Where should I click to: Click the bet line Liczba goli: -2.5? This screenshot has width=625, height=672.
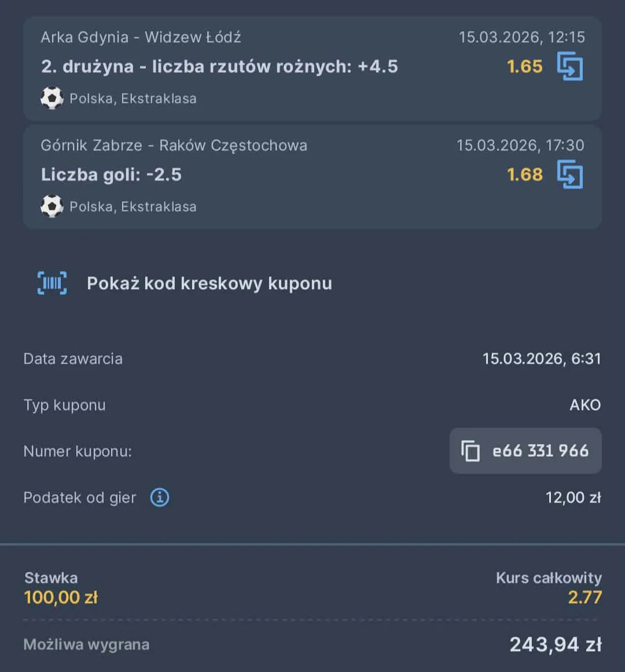[x=112, y=175]
